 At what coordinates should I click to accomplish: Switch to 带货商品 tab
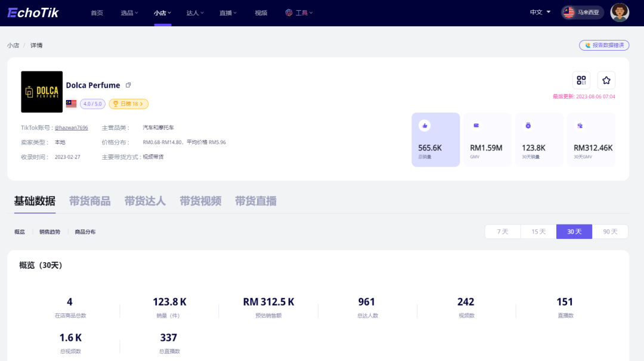point(90,201)
